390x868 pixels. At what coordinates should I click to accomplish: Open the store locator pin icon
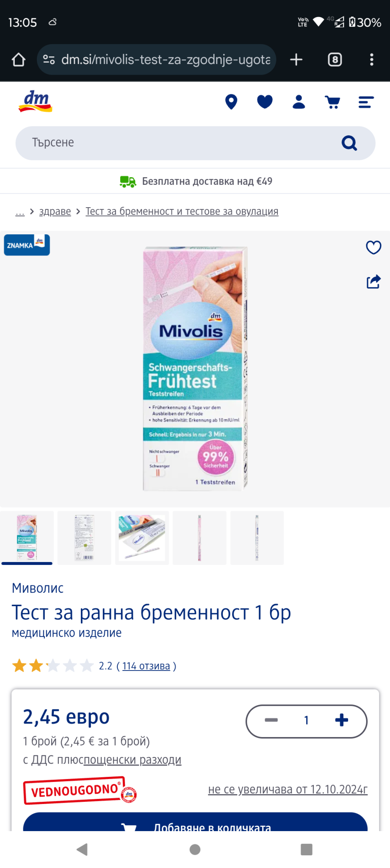231,102
